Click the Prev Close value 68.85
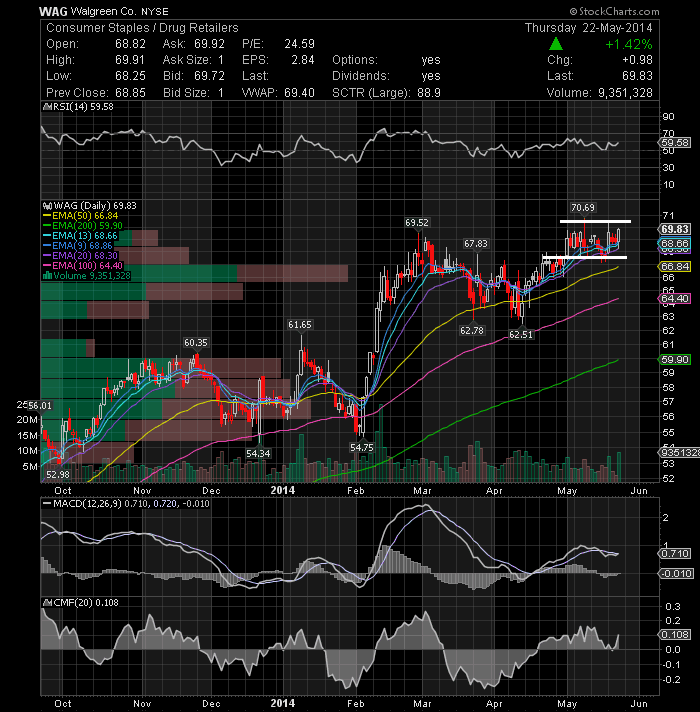Viewport: 700px width, 712px height. click(x=130, y=93)
